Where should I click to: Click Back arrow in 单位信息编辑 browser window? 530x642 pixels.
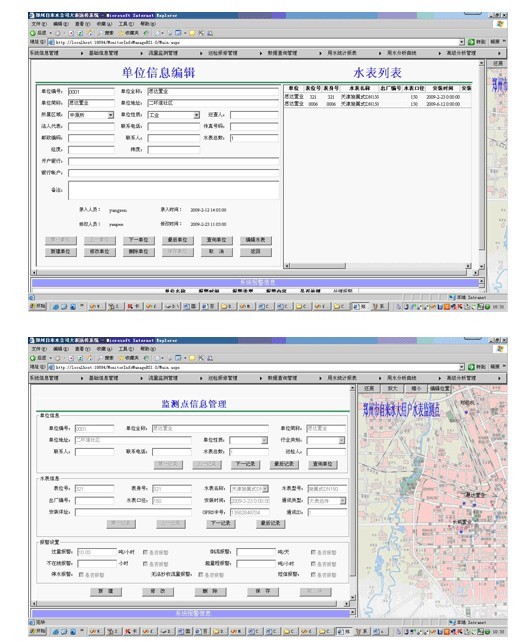(x=33, y=33)
